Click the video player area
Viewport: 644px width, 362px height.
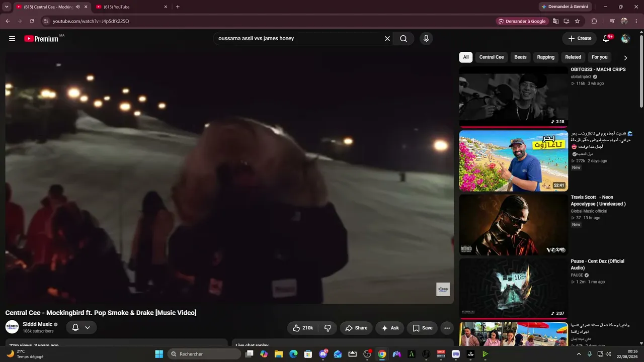click(x=229, y=178)
